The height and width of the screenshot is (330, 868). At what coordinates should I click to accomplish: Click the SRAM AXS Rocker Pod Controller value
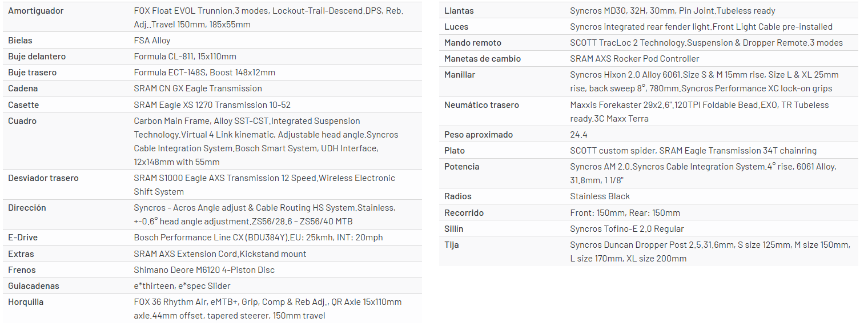coord(634,59)
